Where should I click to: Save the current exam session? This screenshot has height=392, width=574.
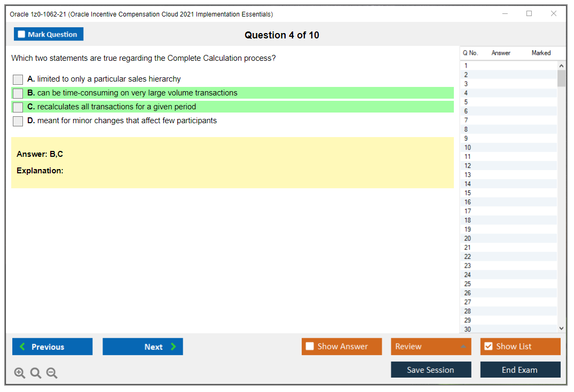pyautogui.click(x=431, y=369)
